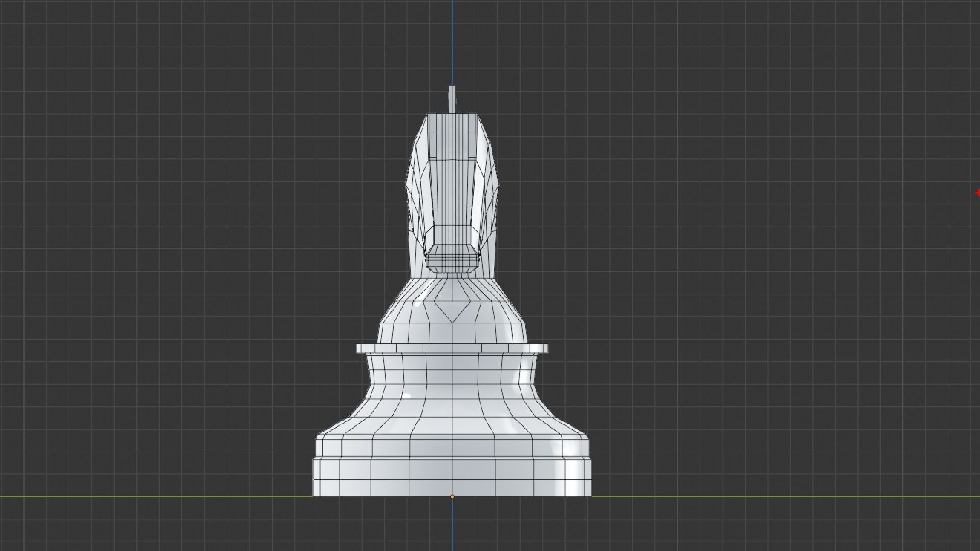Click the flat collar ring of the piece

(452, 349)
